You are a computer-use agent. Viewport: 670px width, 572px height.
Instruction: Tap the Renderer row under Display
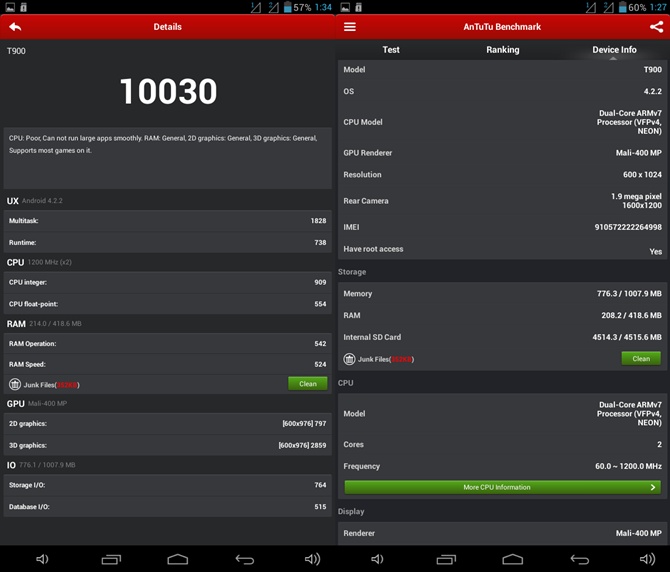tap(502, 533)
